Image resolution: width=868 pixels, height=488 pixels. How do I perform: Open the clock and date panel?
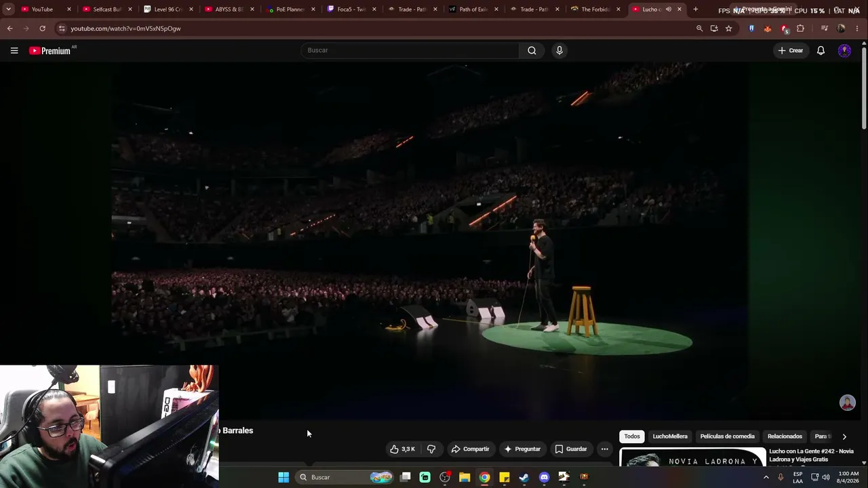(848, 477)
